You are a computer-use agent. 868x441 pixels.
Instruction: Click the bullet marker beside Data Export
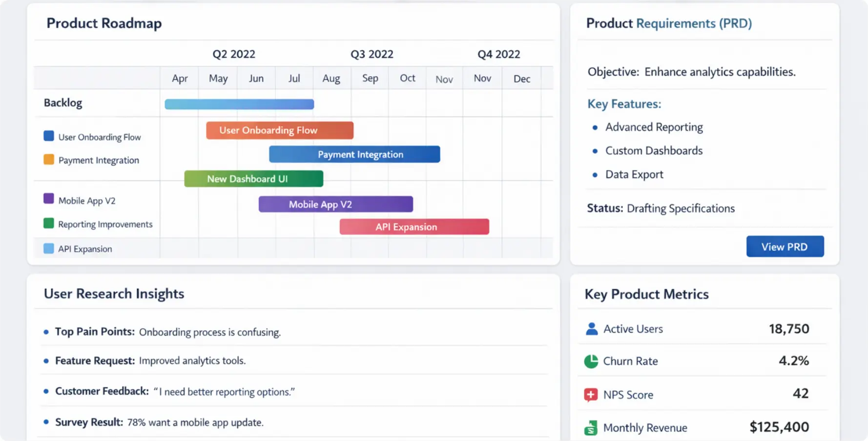point(595,175)
